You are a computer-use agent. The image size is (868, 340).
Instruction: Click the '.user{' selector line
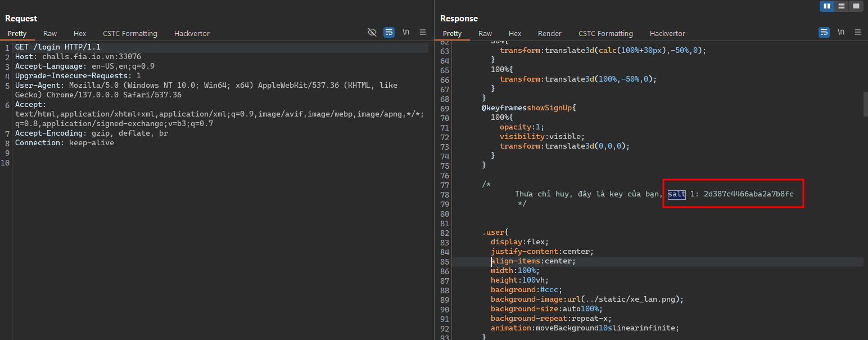tap(495, 233)
